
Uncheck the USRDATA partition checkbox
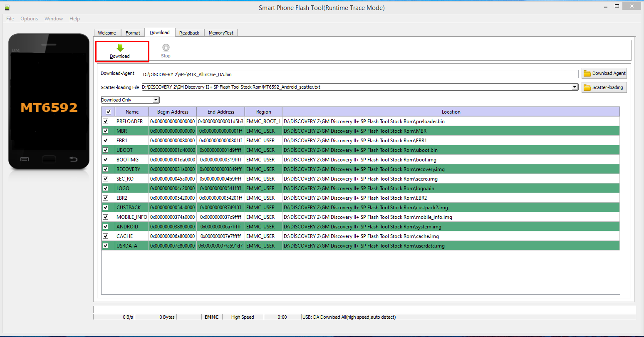[106, 246]
